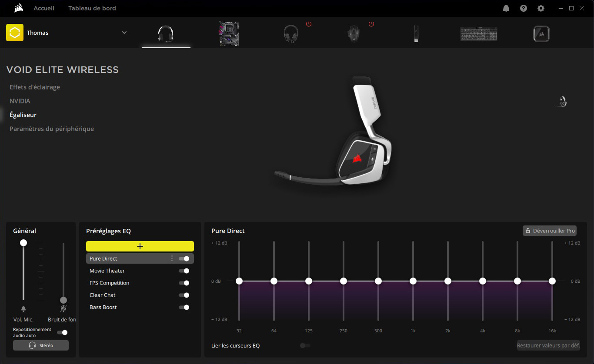This screenshot has width=594, height=364.
Task: Click the microphone icon under Vol. Mic.
Action: tap(23, 309)
